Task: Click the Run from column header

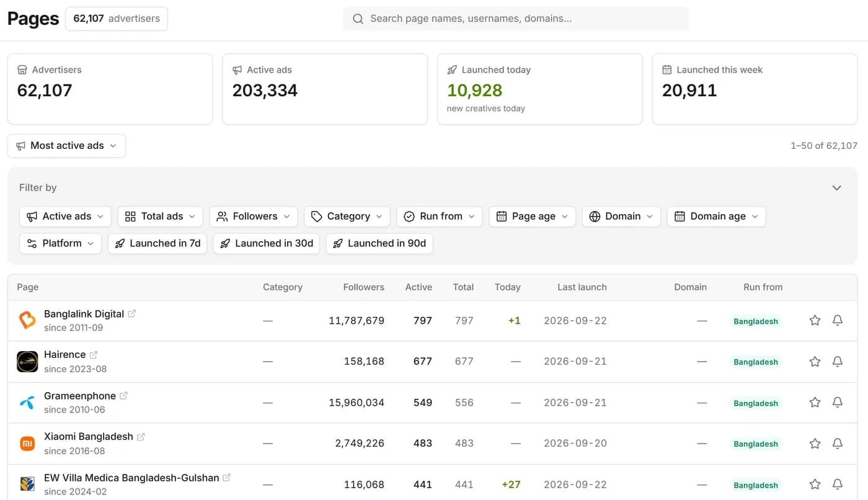Action: click(763, 287)
